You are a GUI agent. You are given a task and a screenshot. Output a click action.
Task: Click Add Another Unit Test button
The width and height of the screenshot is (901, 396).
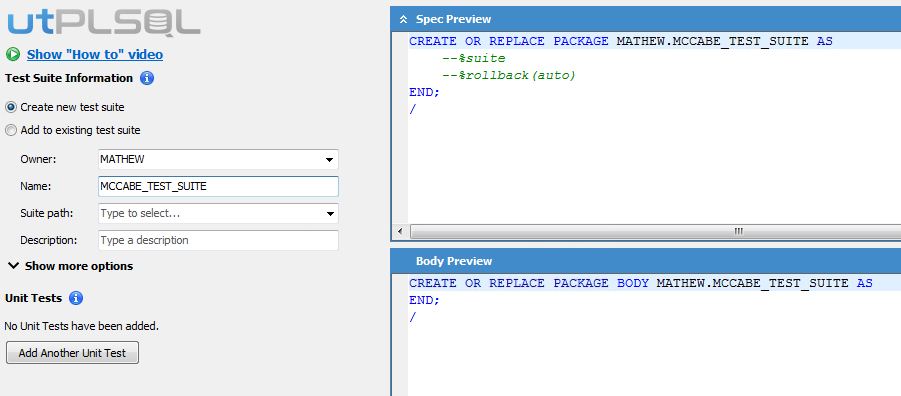click(x=72, y=353)
